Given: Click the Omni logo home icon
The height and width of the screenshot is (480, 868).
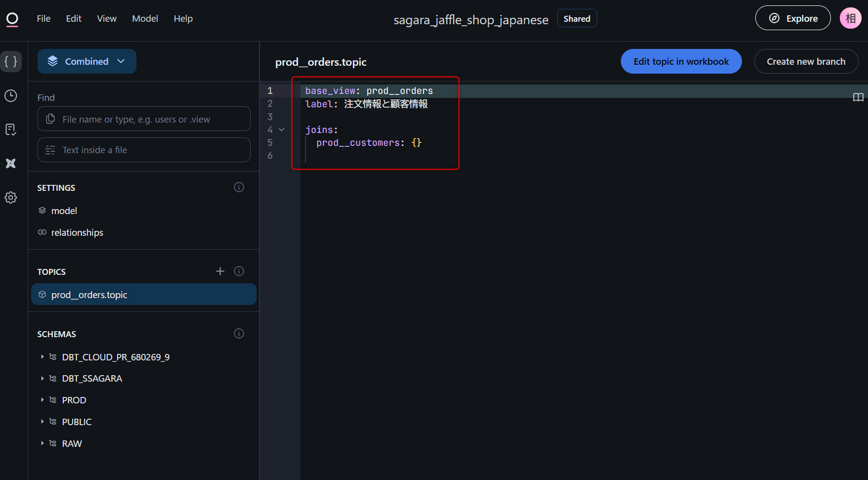Looking at the screenshot, I should (x=12, y=19).
